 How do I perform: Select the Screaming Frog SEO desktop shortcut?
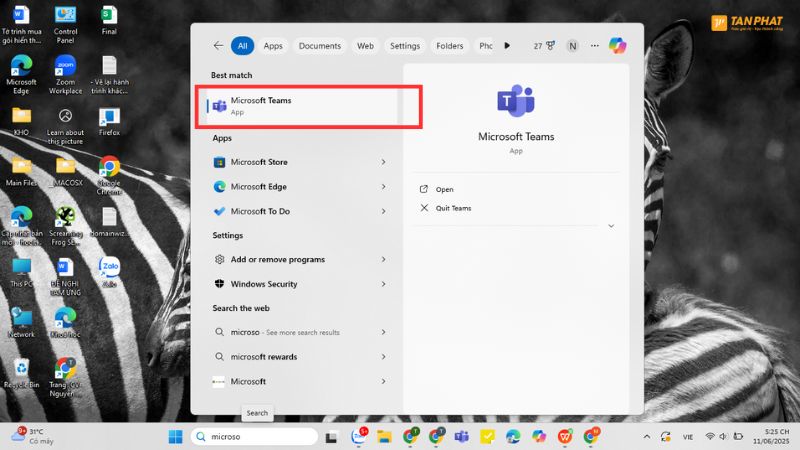[x=65, y=226]
